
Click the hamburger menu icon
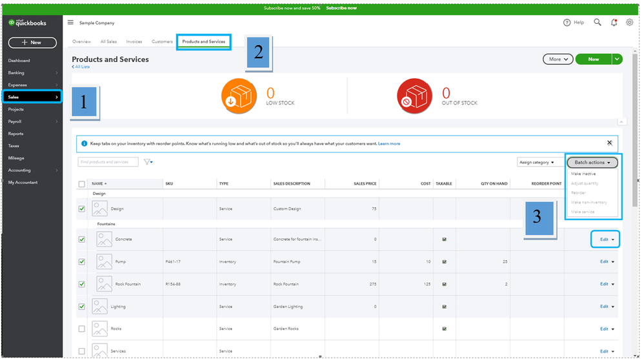[x=70, y=23]
